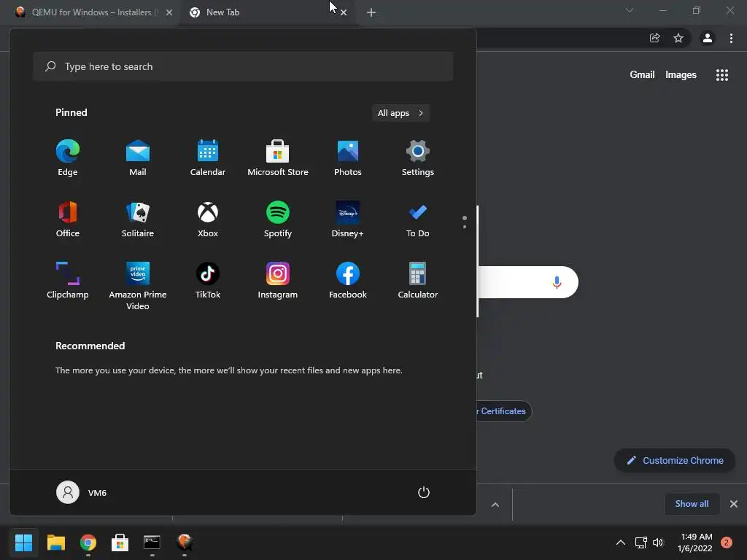This screenshot has width=747, height=560.
Task: Open Solitaire from pinned apps
Action: click(x=138, y=219)
